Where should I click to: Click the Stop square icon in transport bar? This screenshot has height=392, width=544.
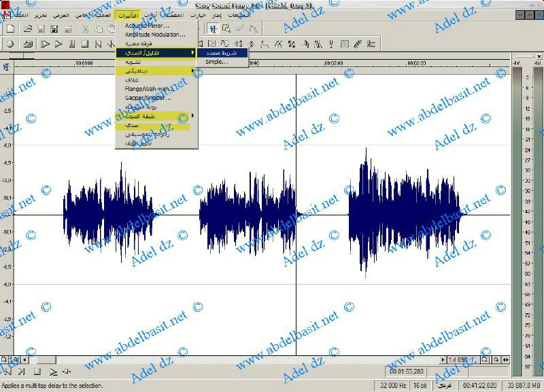85,44
